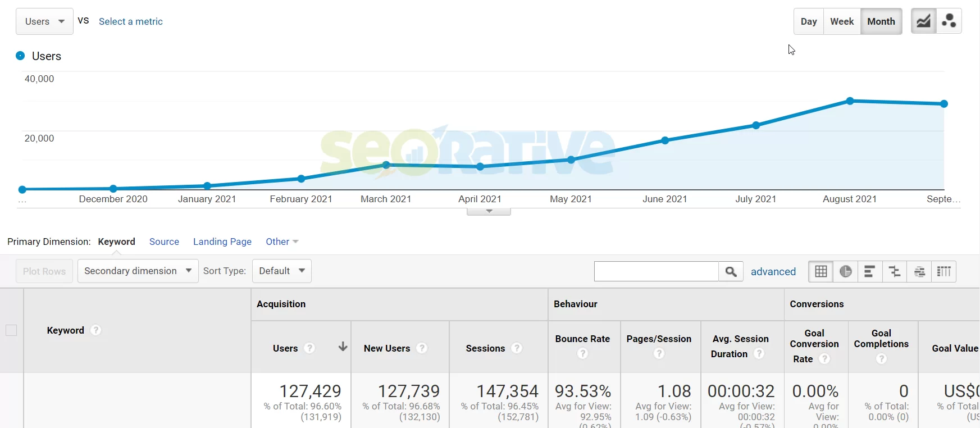
Task: Switch to motion chart view
Action: [949, 21]
